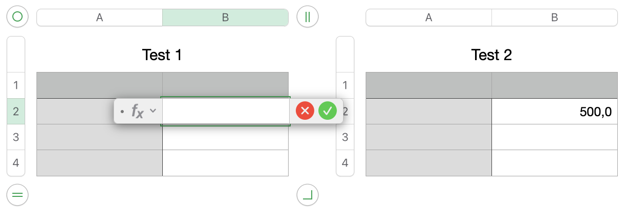Click the resize corner handle of Test 1 table
Image resolution: width=644 pixels, height=219 pixels.
[x=308, y=195]
